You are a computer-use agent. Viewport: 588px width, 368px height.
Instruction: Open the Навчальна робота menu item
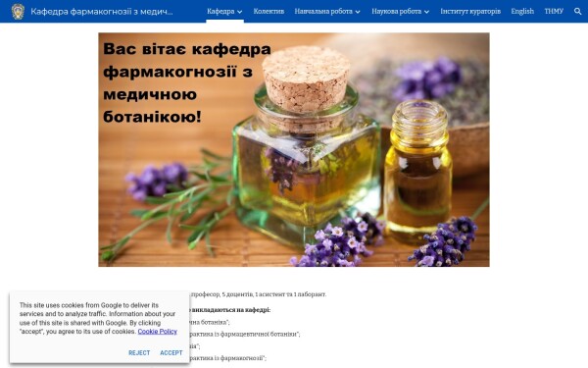click(323, 11)
